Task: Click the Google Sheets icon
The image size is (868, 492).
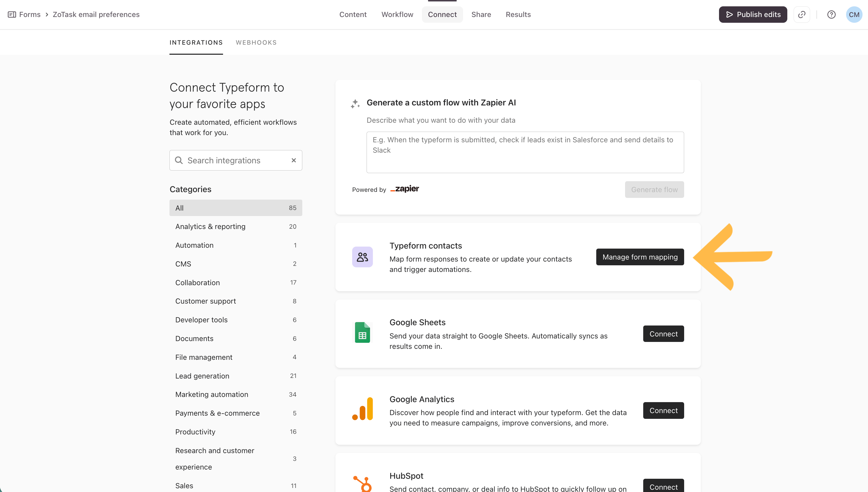Action: coord(362,332)
